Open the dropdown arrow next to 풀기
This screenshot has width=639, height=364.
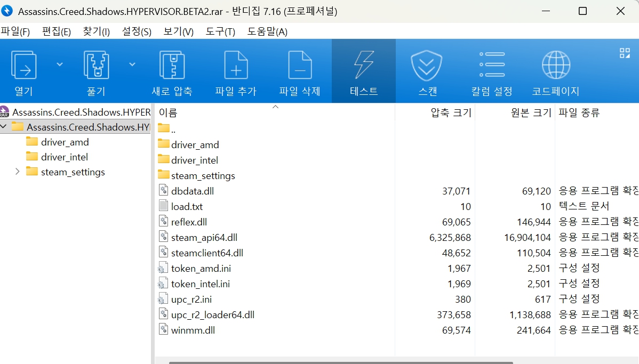tap(132, 64)
